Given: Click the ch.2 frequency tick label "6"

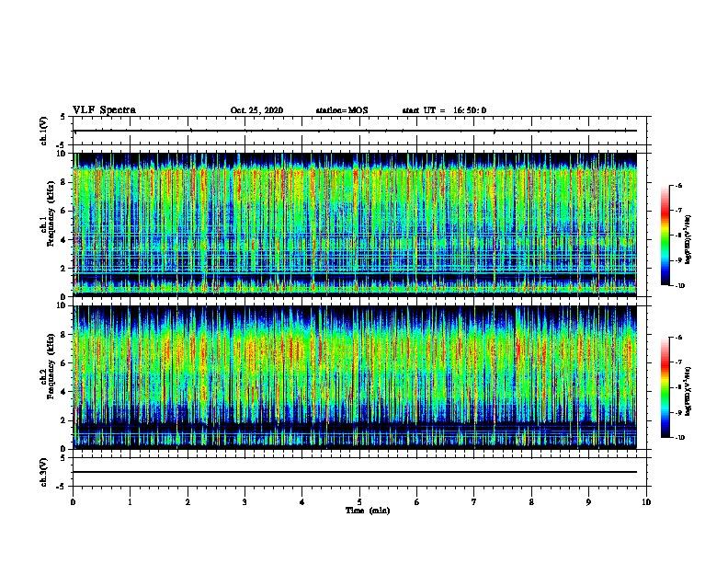Looking at the screenshot, I should (63, 363).
